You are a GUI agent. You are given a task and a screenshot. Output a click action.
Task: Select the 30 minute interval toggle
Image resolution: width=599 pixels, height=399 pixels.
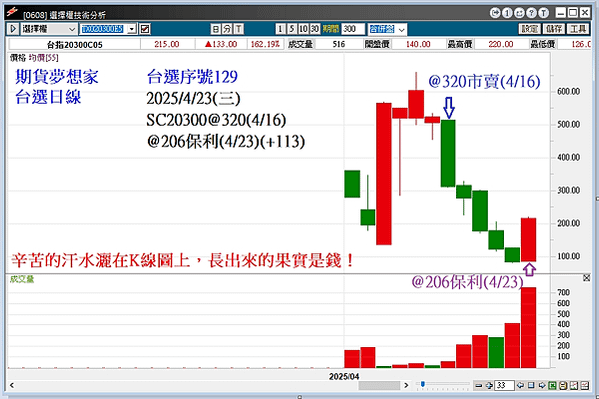tap(314, 29)
